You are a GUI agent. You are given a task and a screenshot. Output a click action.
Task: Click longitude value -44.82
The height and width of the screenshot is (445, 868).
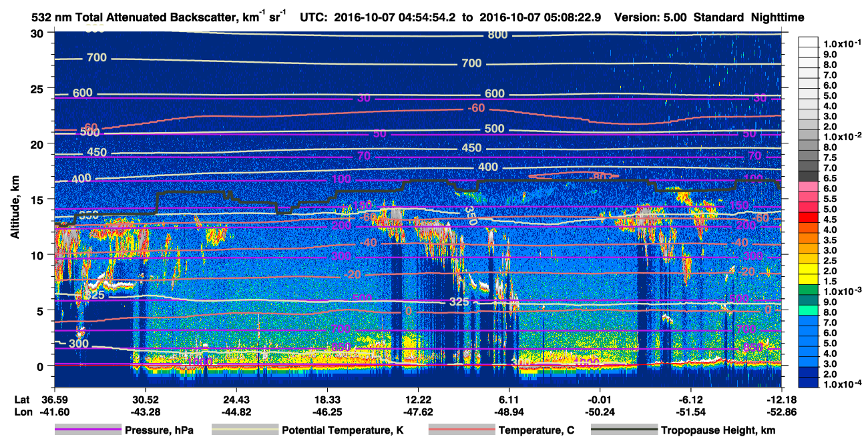236,411
